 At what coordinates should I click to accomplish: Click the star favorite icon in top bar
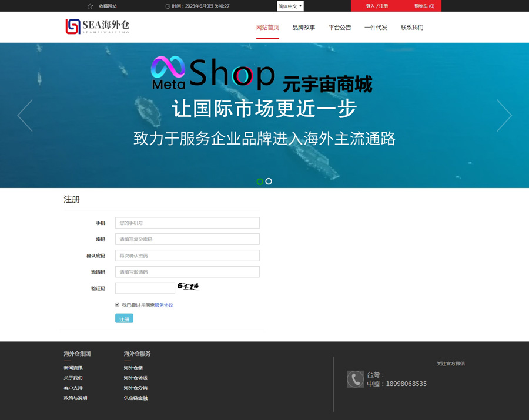pyautogui.click(x=90, y=6)
